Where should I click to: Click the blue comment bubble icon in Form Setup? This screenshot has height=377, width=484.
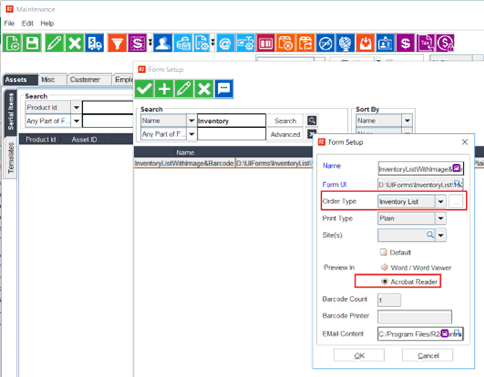(x=224, y=89)
